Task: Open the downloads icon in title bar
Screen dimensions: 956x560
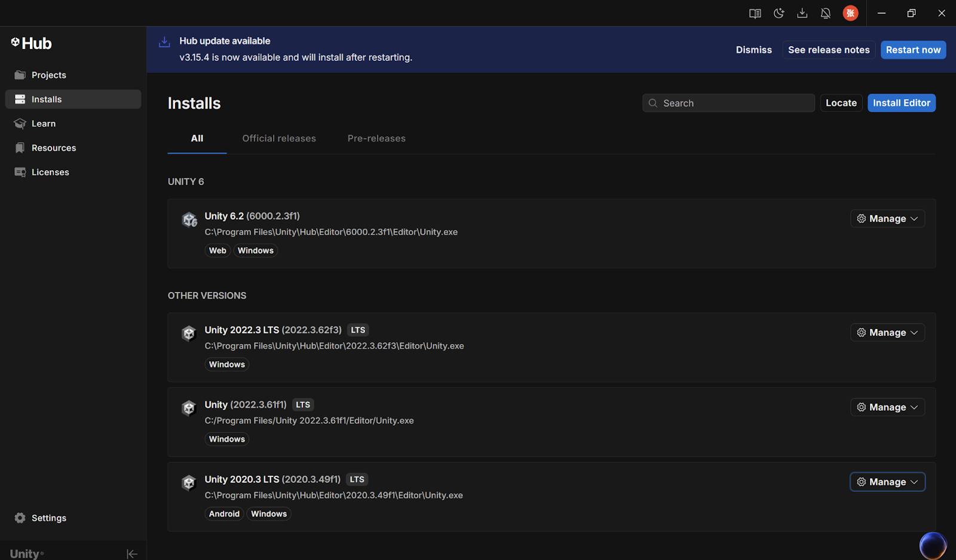Action: (x=802, y=13)
